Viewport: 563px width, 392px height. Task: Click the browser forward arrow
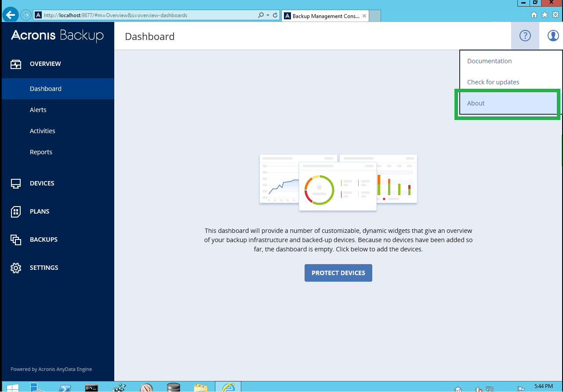point(26,15)
